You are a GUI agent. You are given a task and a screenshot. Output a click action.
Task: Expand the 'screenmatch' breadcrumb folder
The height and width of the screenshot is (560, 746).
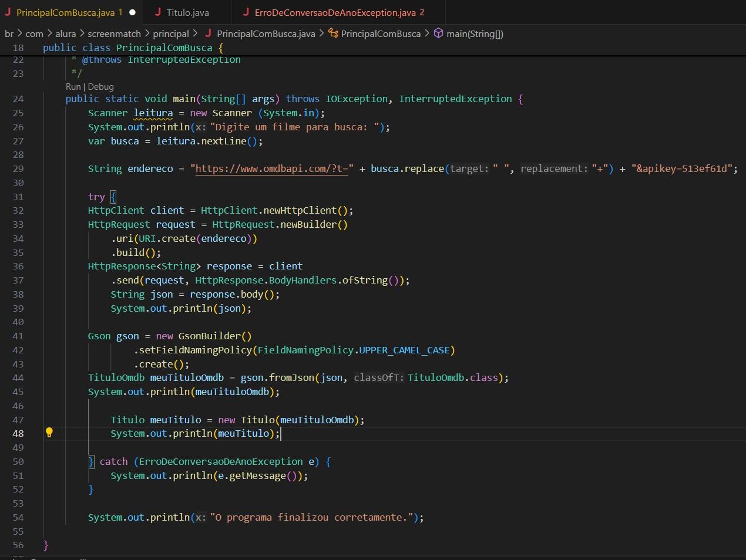click(x=114, y=33)
